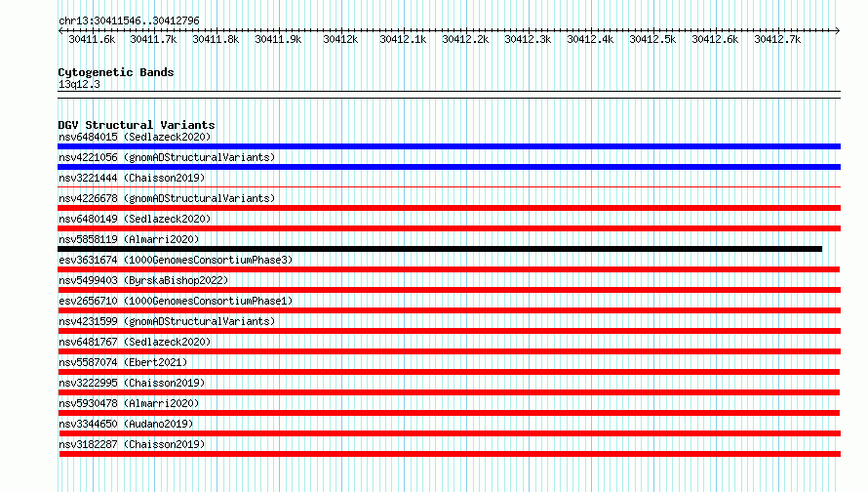
Task: Open the nsv4221056 (gnomADStructuralVariants) label
Action: pos(167,157)
